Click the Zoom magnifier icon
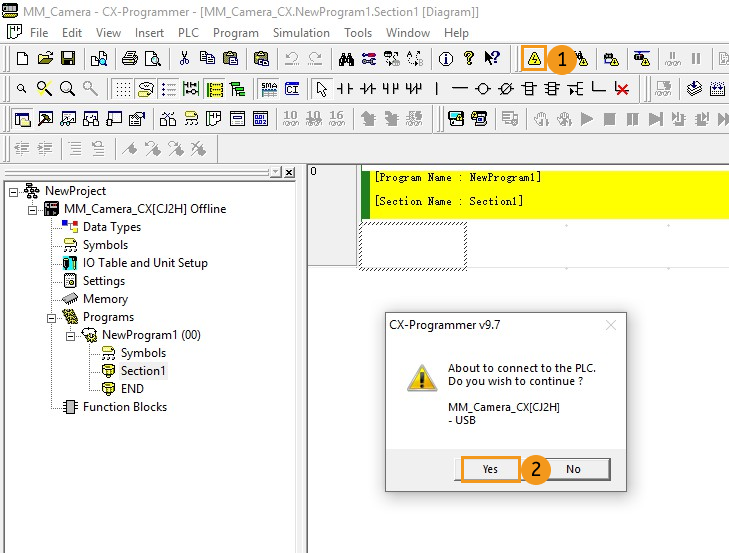Viewport: 729px width, 553px height. (67, 89)
